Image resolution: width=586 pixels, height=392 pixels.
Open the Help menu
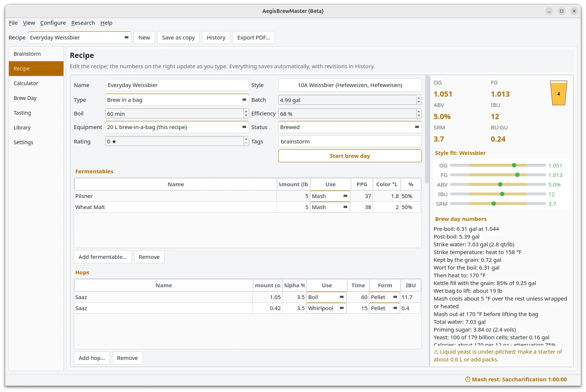106,23
